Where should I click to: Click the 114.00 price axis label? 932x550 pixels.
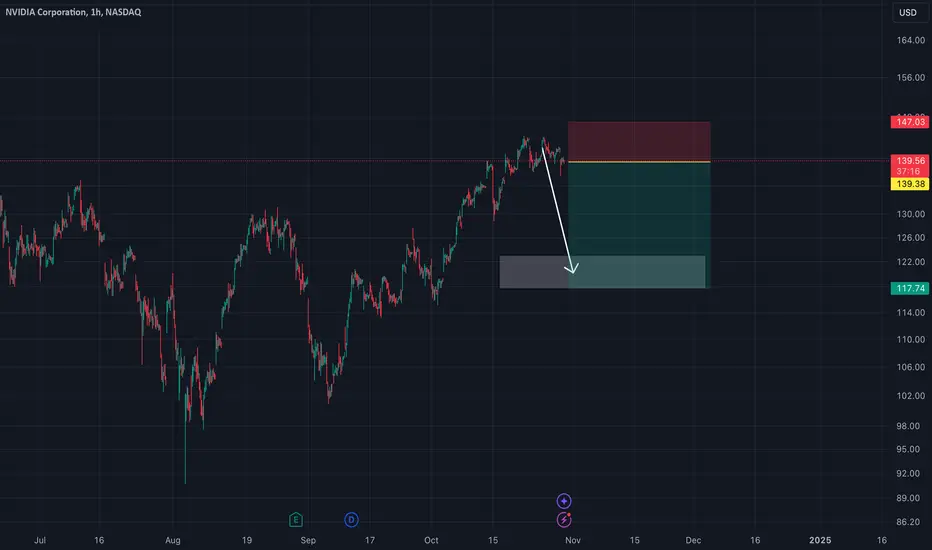click(x=911, y=313)
